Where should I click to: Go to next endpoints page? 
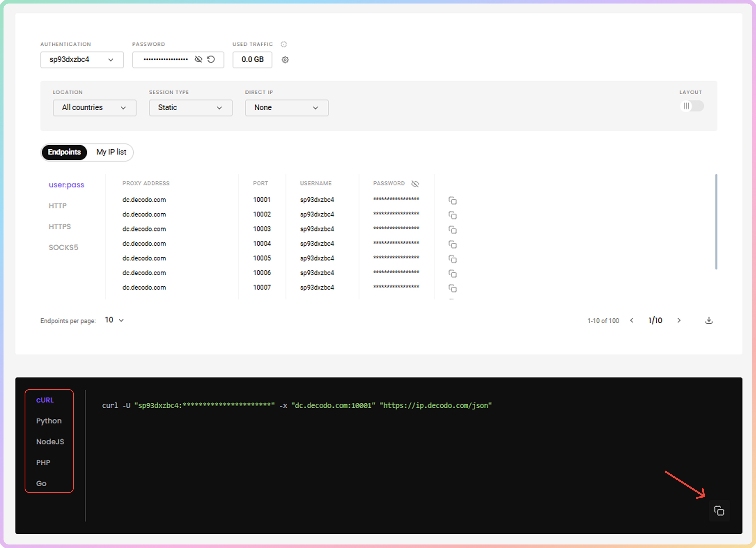pyautogui.click(x=679, y=320)
